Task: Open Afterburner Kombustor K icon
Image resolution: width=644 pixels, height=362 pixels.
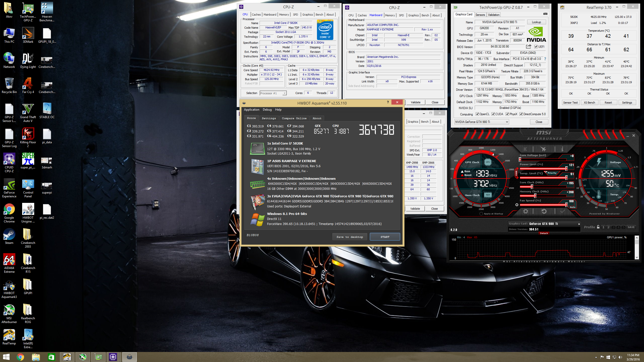Action: (x=525, y=149)
